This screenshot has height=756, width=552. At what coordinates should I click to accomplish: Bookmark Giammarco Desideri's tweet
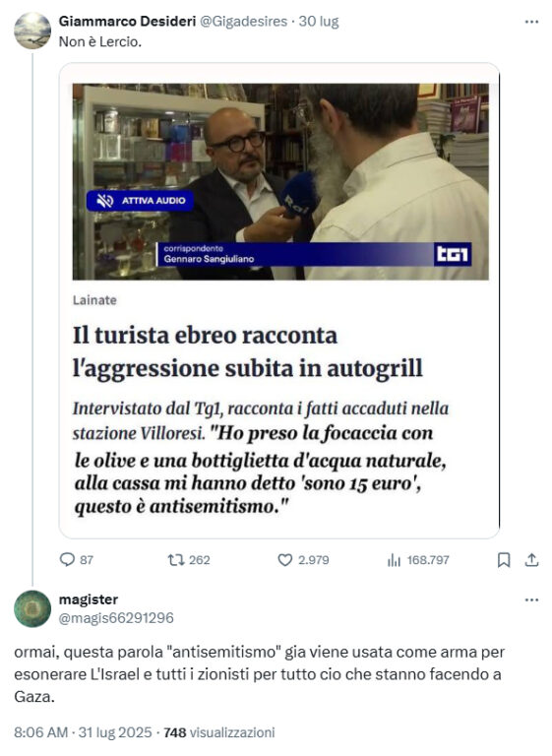point(504,560)
